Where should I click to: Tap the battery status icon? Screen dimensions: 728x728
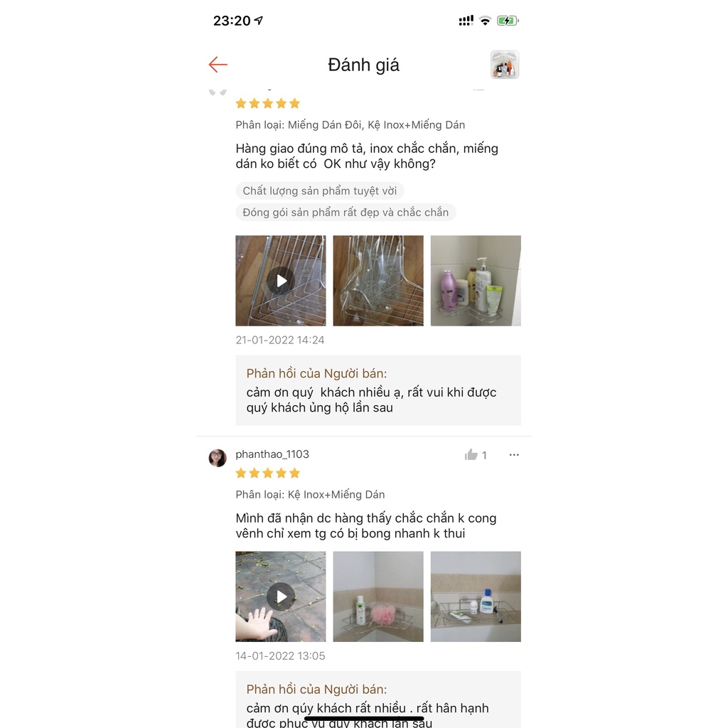[x=508, y=21]
